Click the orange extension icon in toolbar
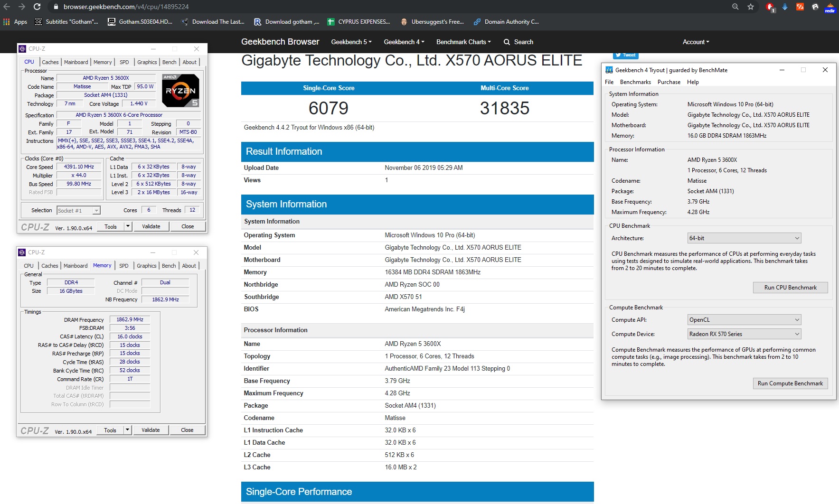The height and width of the screenshot is (504, 839). click(x=800, y=7)
